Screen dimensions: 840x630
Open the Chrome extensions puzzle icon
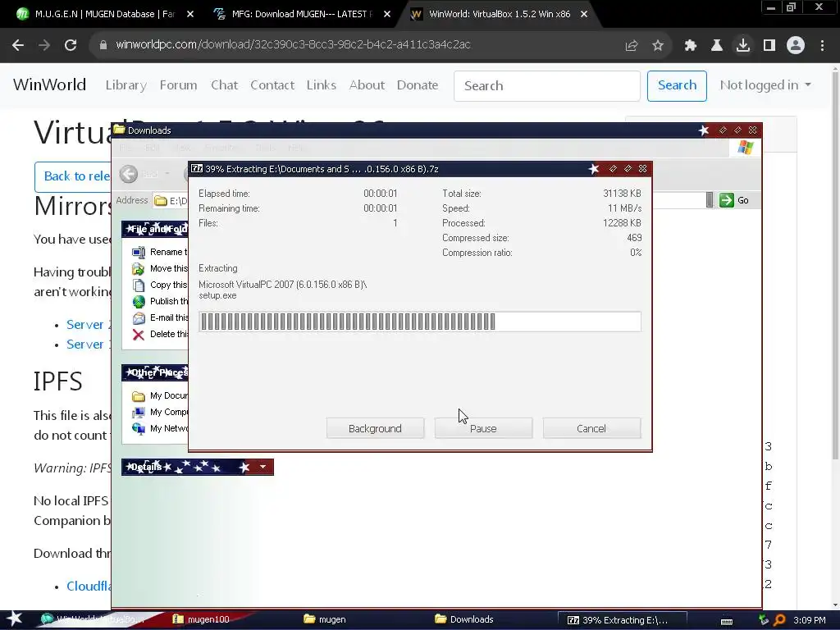tap(691, 46)
